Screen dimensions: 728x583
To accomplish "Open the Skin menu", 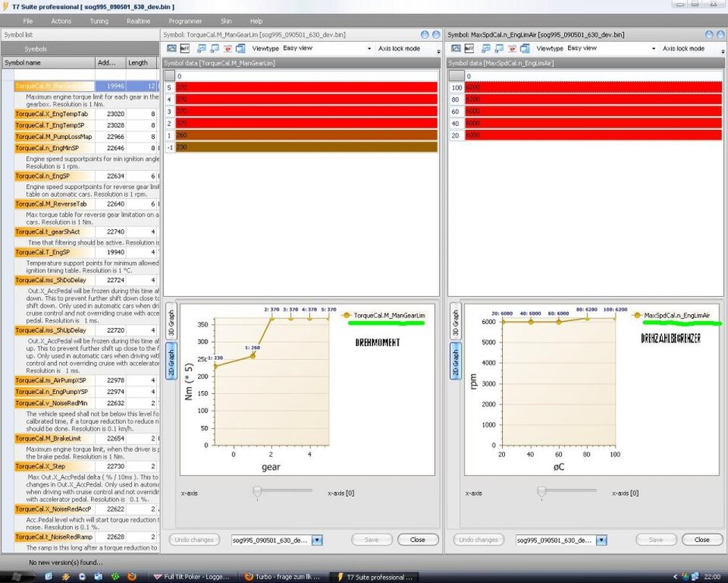I will 226,21.
